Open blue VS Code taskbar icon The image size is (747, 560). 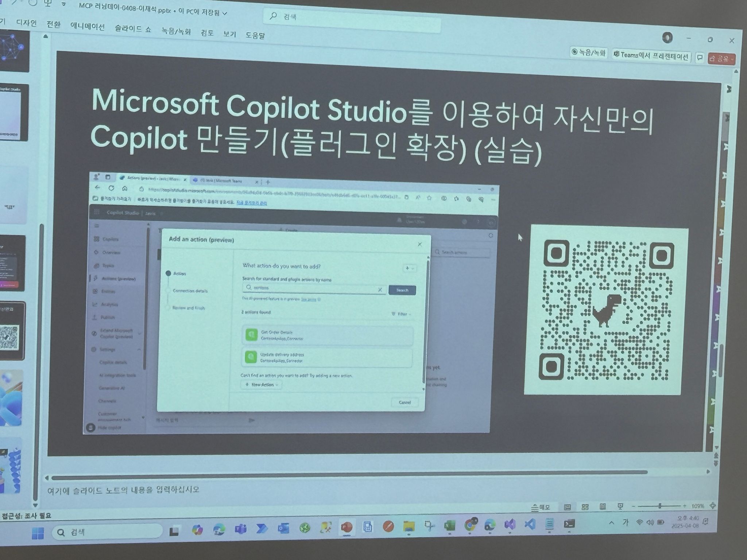coord(530,524)
